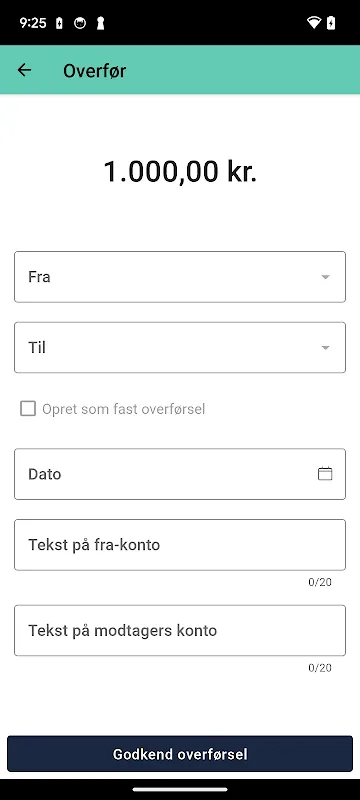Image resolution: width=360 pixels, height=800 pixels.
Task: Edit the 1.000,00 kr. amount
Action: tap(180, 171)
